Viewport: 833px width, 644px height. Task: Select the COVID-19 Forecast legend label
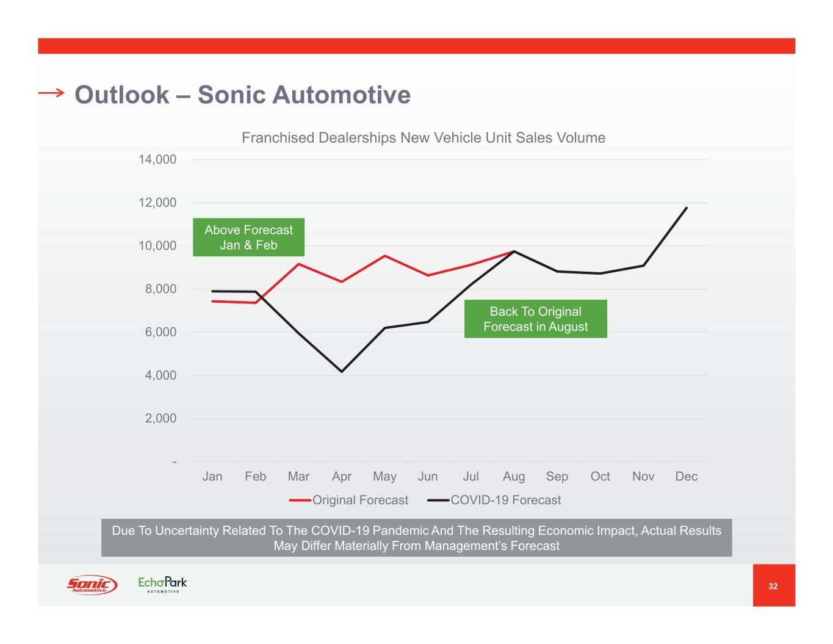click(x=505, y=501)
